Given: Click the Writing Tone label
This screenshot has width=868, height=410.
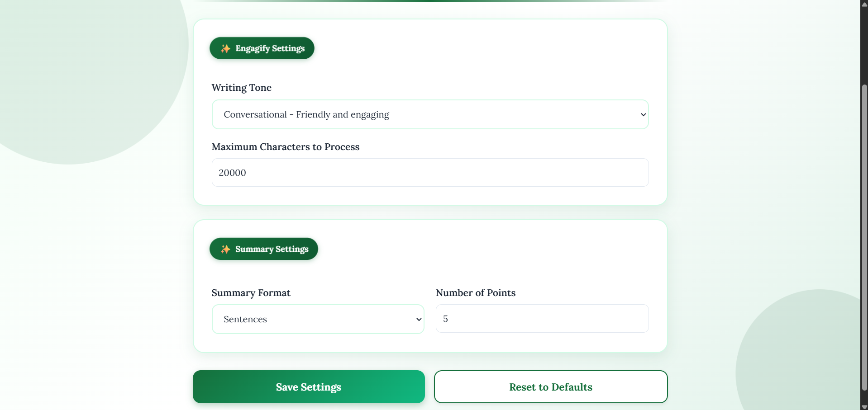Looking at the screenshot, I should pyautogui.click(x=242, y=88).
